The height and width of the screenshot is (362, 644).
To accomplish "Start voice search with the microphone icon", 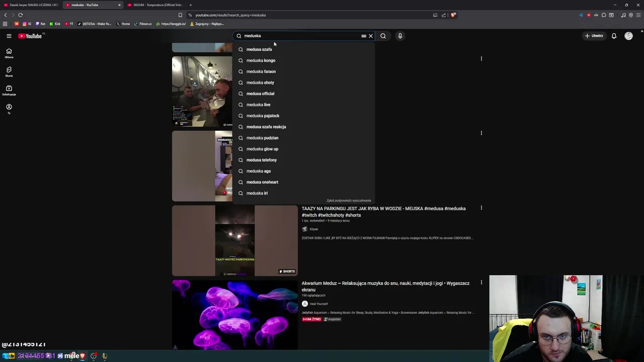I will (x=400, y=36).
